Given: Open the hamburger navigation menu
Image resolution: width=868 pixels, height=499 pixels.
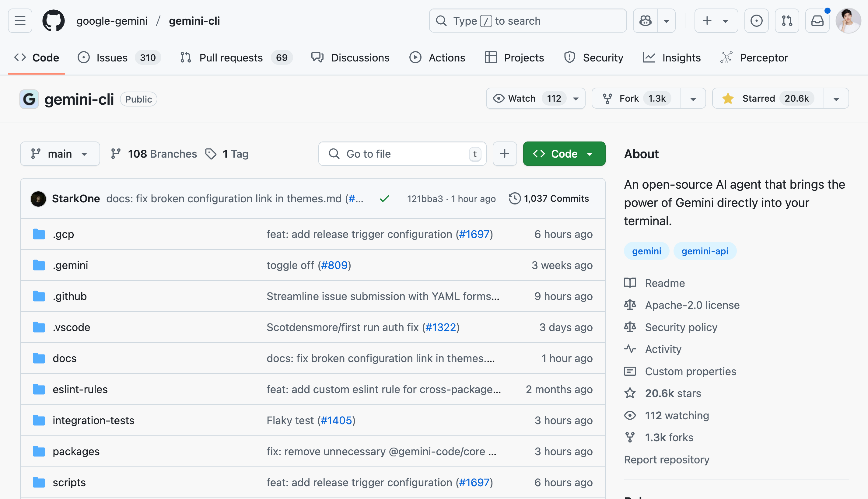Looking at the screenshot, I should click(x=20, y=21).
